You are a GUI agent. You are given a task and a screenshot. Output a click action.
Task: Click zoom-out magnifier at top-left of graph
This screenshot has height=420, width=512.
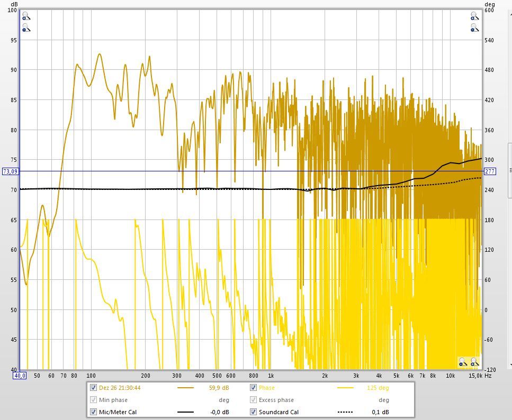tap(26, 29)
